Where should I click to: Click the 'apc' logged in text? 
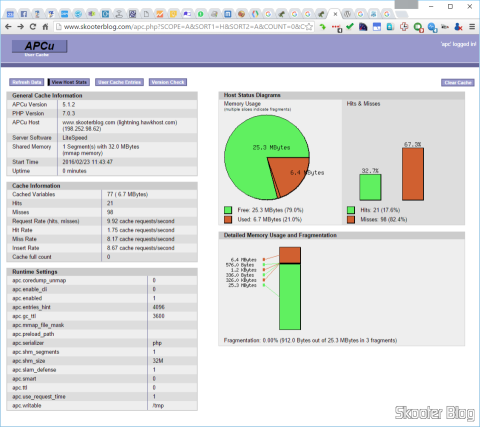459,44
